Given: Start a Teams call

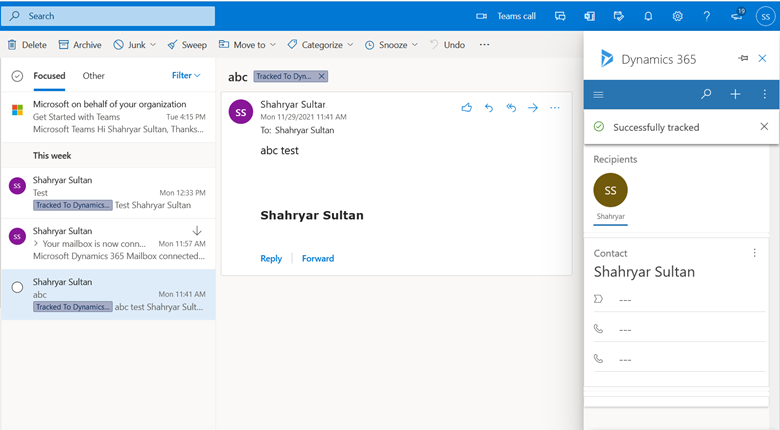Looking at the screenshot, I should (x=506, y=16).
